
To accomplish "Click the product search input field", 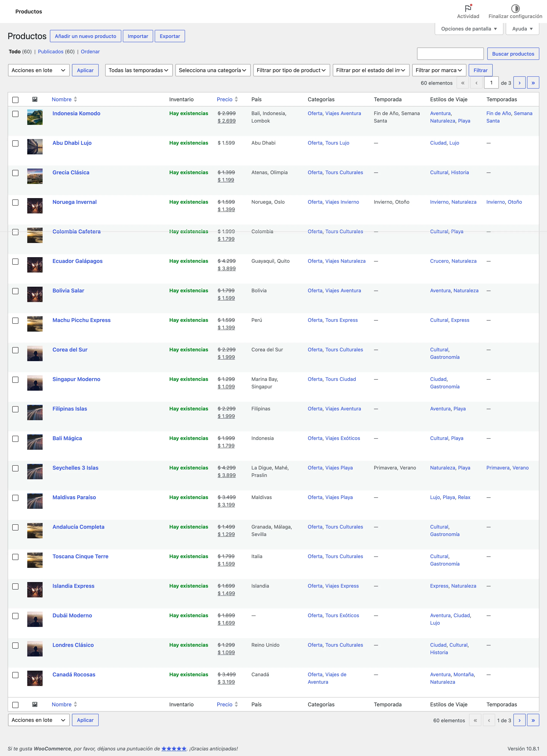I will click(x=450, y=54).
